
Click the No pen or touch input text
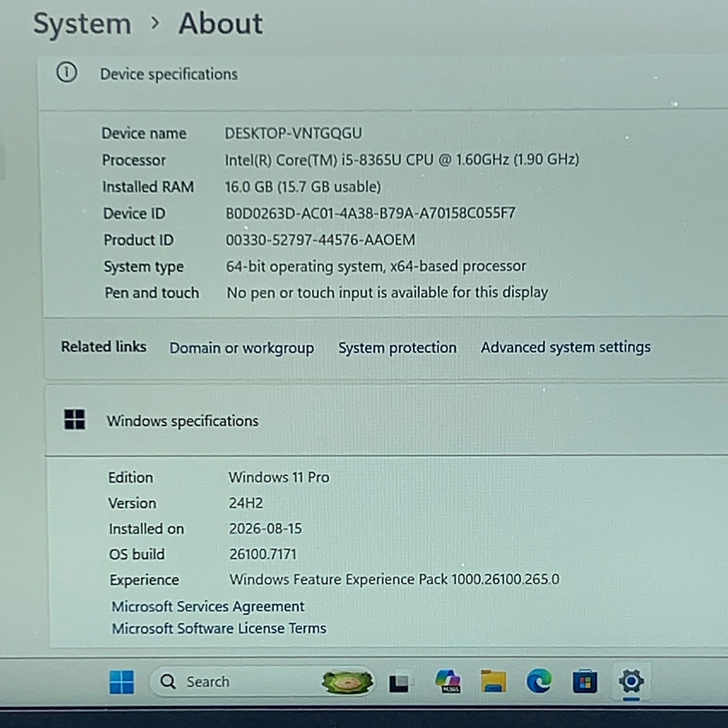[387, 293]
